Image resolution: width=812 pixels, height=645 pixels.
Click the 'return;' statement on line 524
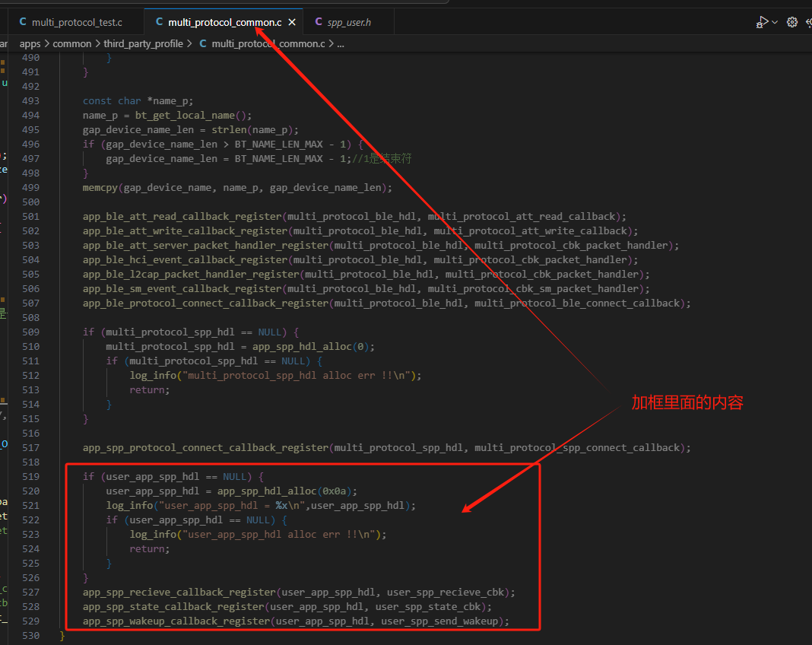pyautogui.click(x=150, y=549)
